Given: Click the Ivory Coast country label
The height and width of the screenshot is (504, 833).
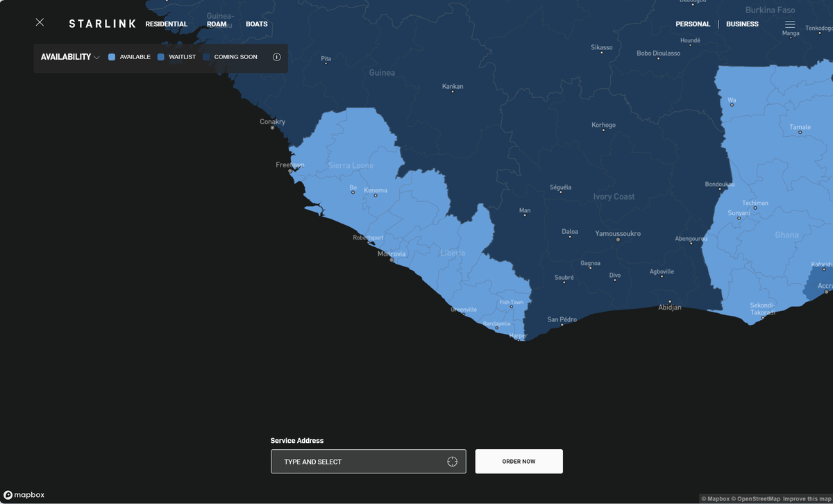Looking at the screenshot, I should [x=614, y=197].
